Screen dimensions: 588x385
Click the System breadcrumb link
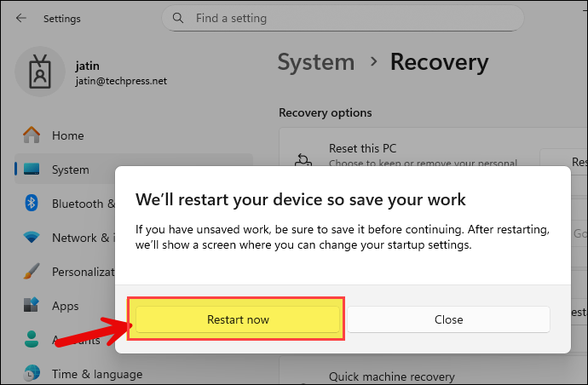pos(315,62)
